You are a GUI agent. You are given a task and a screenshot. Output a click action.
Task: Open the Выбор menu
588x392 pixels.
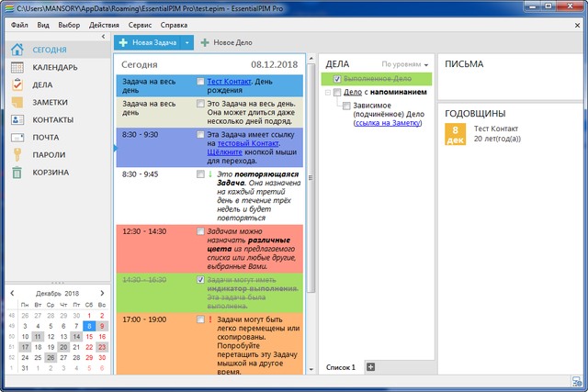(x=69, y=25)
